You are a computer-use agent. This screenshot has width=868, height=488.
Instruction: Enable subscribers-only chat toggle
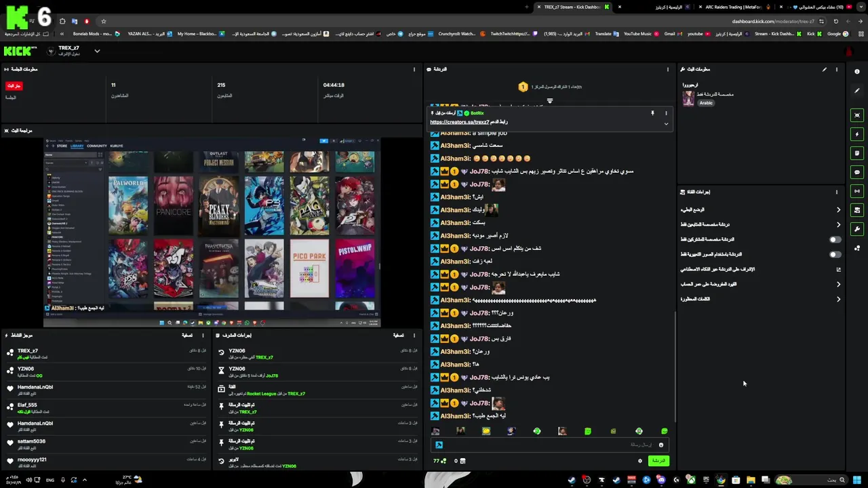pyautogui.click(x=835, y=239)
